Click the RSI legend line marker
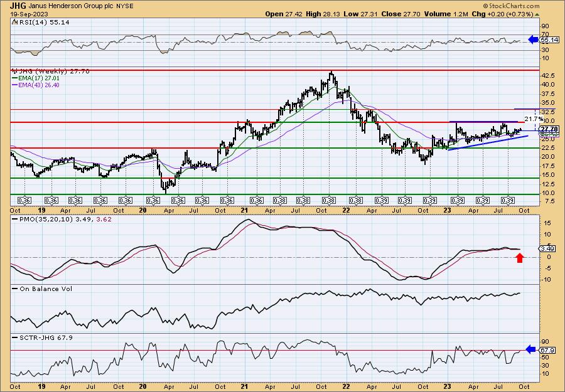Screen dimensions: 565x392 pos(14,22)
